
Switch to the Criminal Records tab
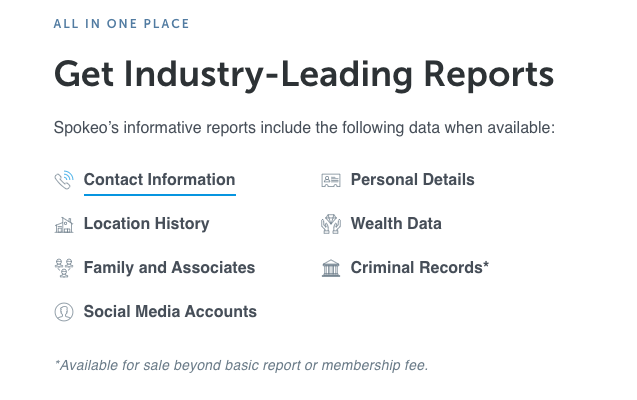(x=416, y=268)
